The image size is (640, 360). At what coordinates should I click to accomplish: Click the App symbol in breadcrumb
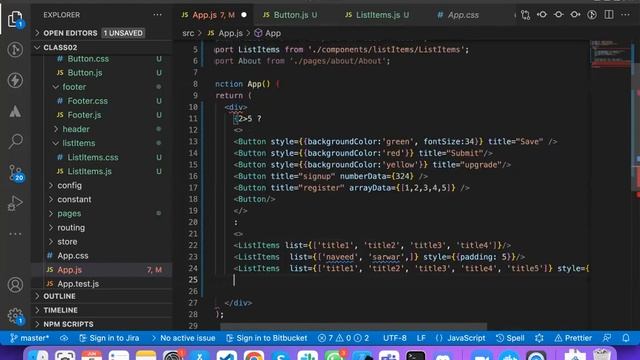coord(268,33)
